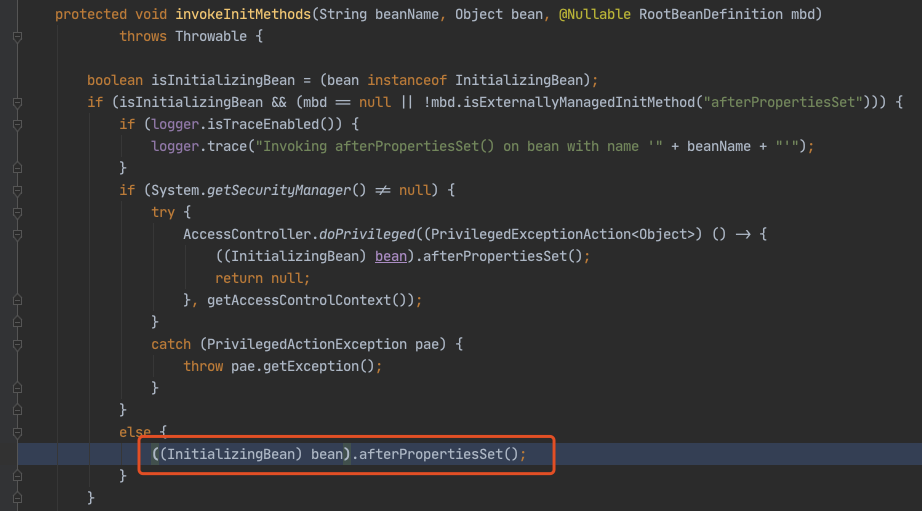The width and height of the screenshot is (922, 511).
Task: Click "beanName" parameter in method signature
Action: [x=407, y=14]
